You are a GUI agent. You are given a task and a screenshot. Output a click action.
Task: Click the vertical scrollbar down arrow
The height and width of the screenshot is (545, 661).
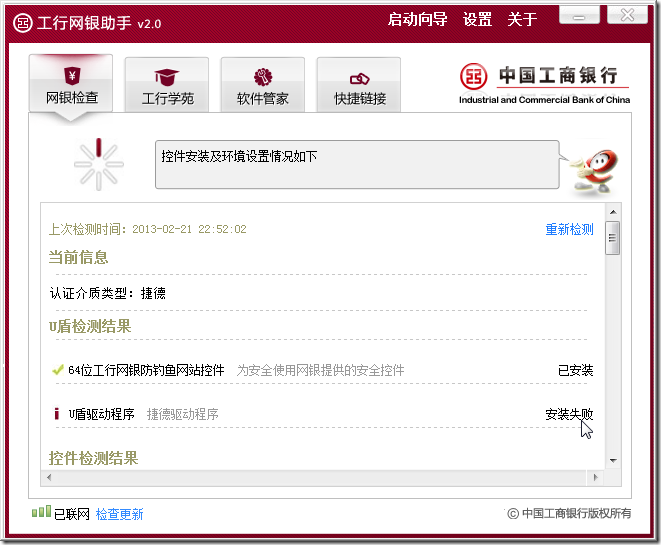pos(613,461)
